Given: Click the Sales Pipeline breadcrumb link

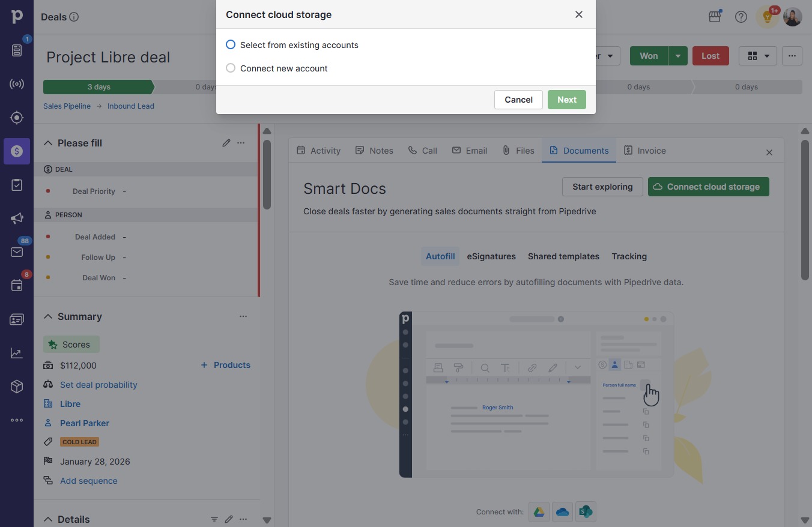Looking at the screenshot, I should (x=67, y=106).
